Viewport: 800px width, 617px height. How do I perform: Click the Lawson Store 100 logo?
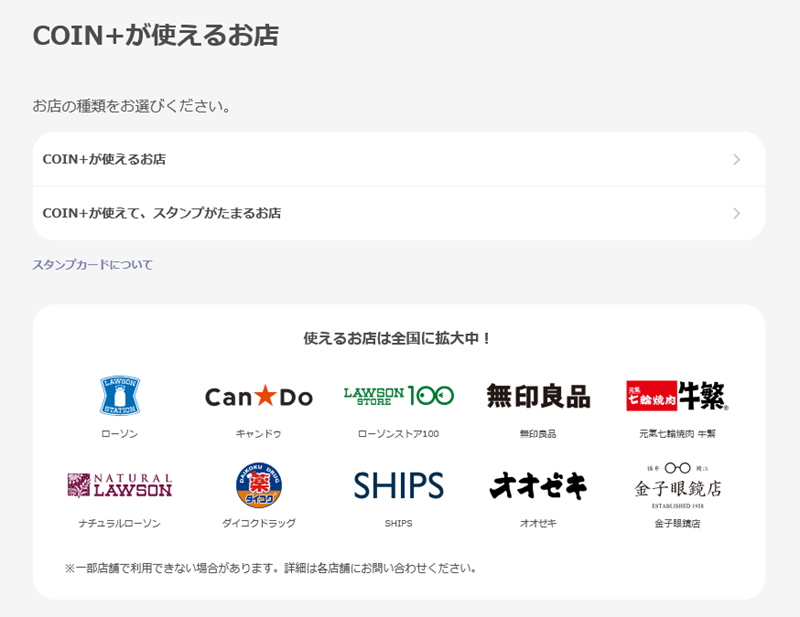click(x=398, y=396)
